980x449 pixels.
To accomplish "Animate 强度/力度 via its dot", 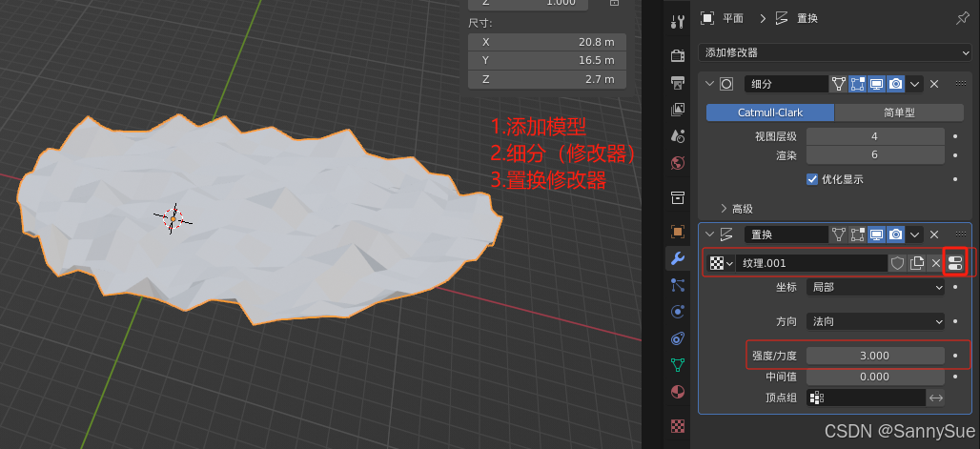I will [955, 356].
